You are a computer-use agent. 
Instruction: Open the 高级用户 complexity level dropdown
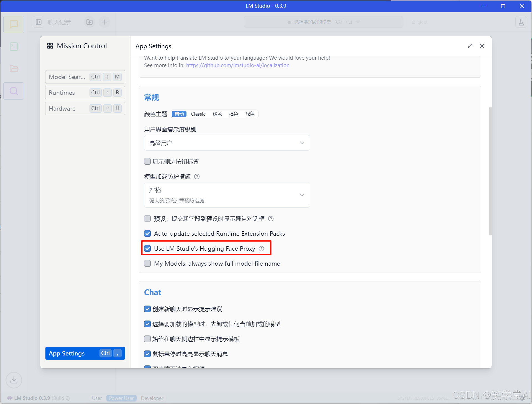click(227, 143)
